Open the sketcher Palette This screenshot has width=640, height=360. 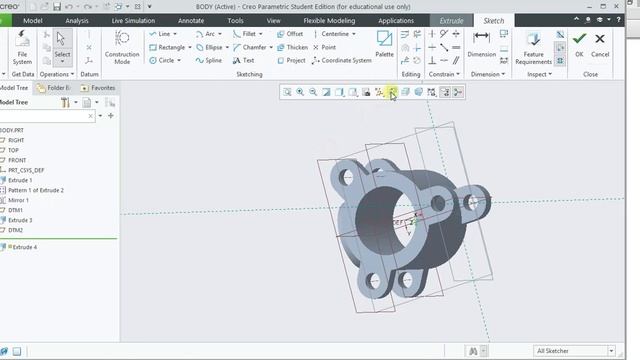click(x=384, y=44)
